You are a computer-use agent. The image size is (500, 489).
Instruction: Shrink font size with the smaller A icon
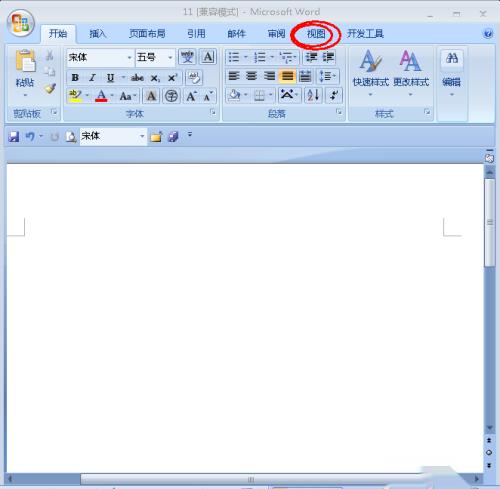[x=209, y=96]
